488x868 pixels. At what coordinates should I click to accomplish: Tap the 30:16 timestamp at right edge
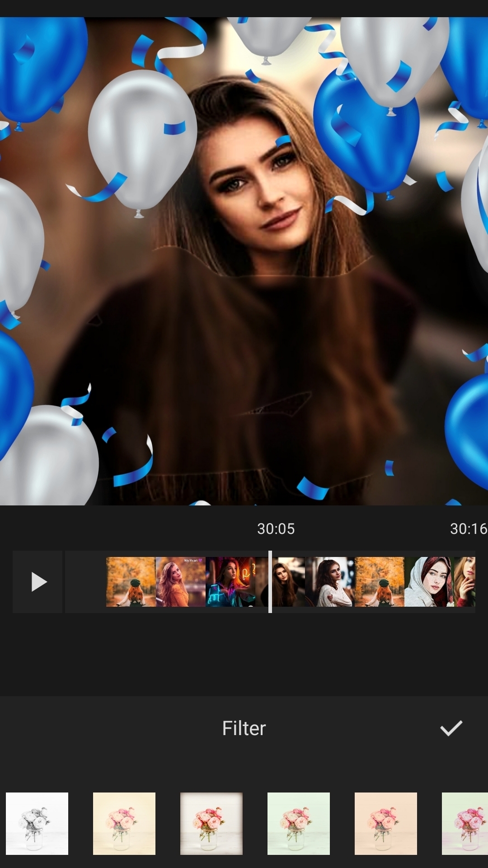(468, 528)
